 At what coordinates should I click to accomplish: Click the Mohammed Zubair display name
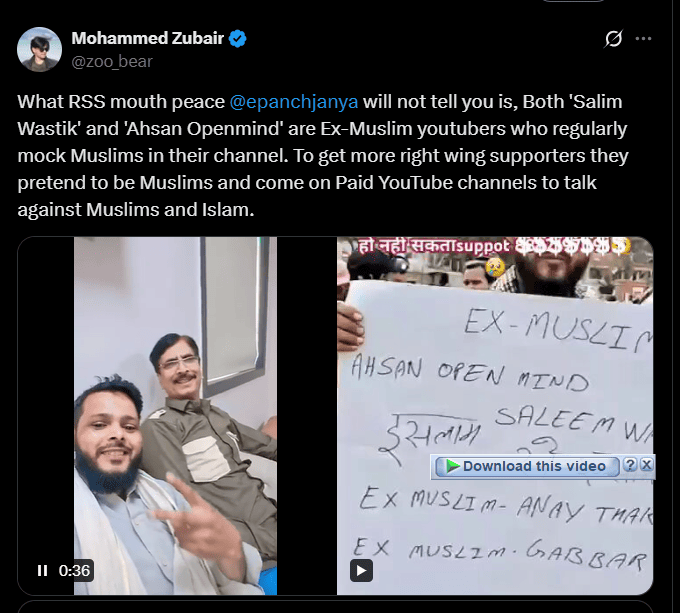pyautogui.click(x=147, y=38)
